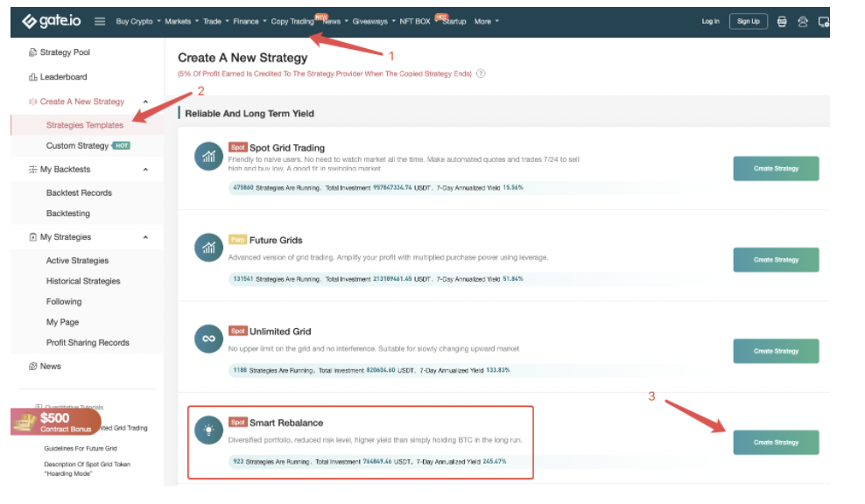
Task: Open Backtest Records in sidebar
Action: 79,193
